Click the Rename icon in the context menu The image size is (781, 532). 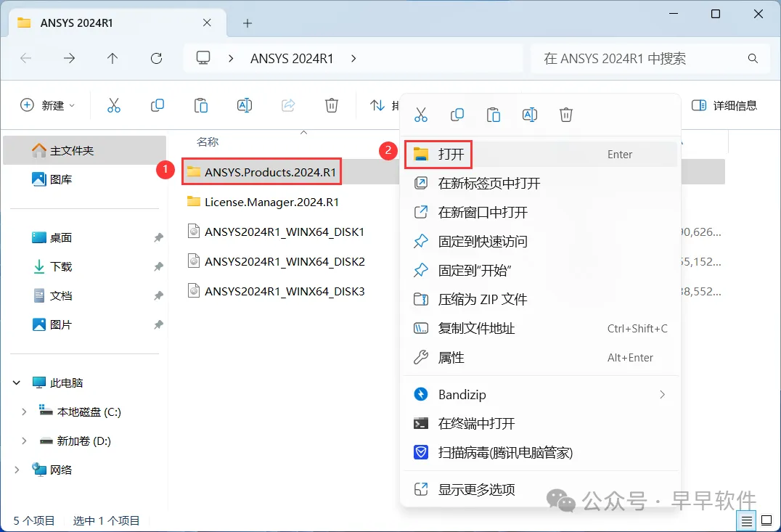coord(529,115)
